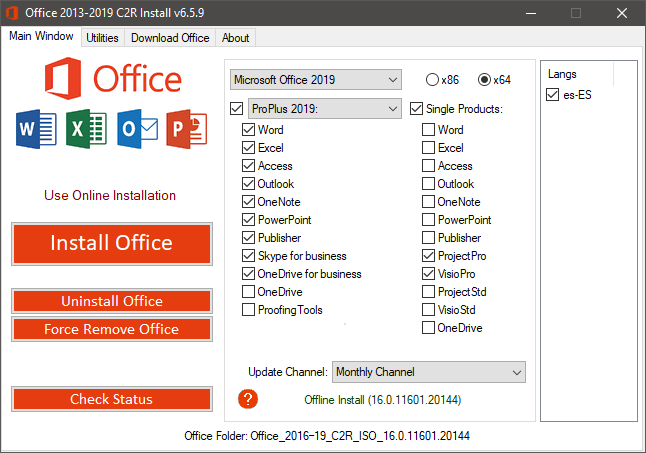The image size is (646, 453).
Task: Select the x86 architecture radio button
Action: (432, 79)
